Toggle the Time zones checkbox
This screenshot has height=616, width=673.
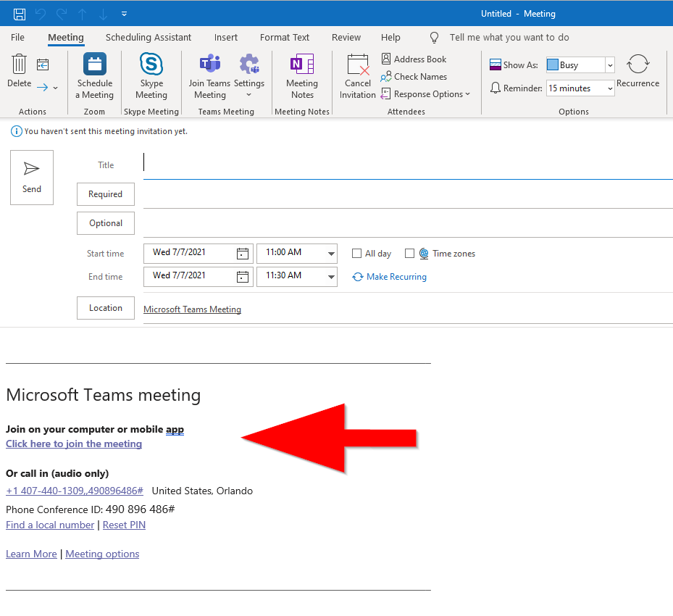click(409, 253)
